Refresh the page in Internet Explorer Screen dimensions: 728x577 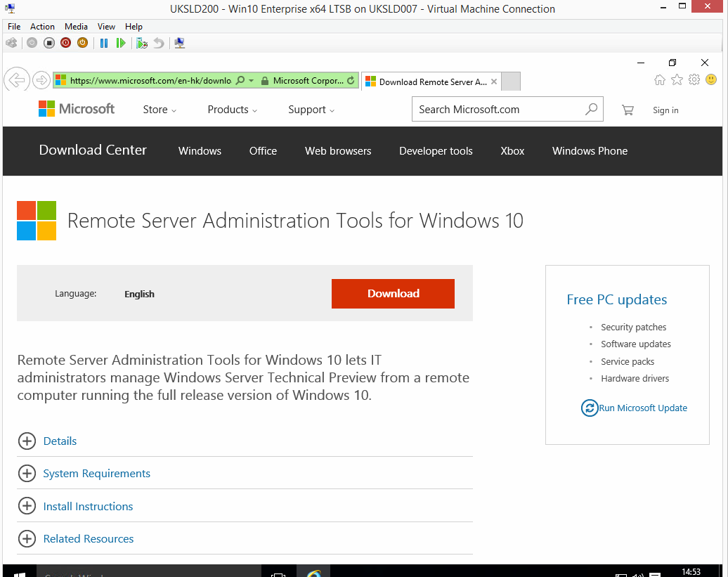pos(351,80)
